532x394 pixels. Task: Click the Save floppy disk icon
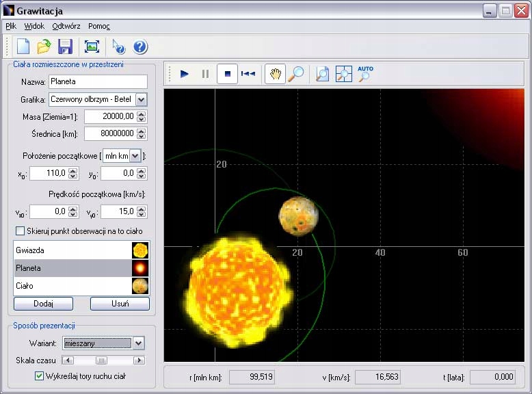coord(65,47)
